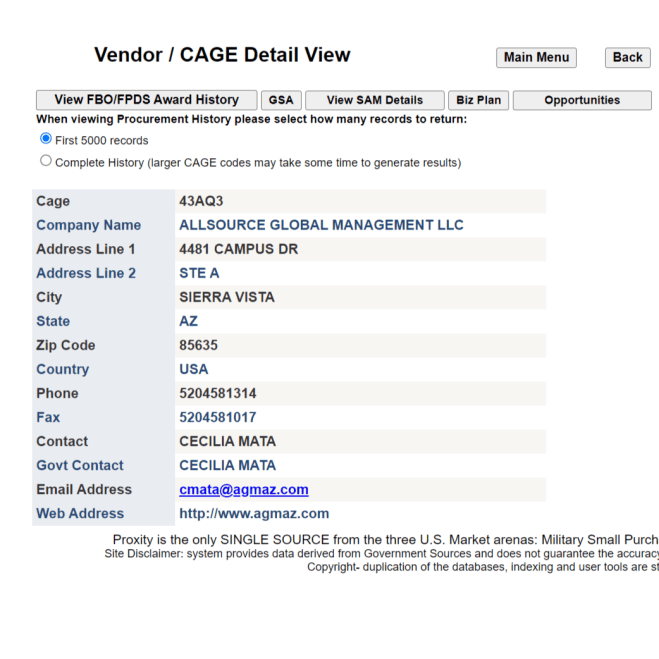Viewport: 659px width, 659px height.
Task: Click the Vendor / CAGE Detail View heading
Action: pos(222,55)
